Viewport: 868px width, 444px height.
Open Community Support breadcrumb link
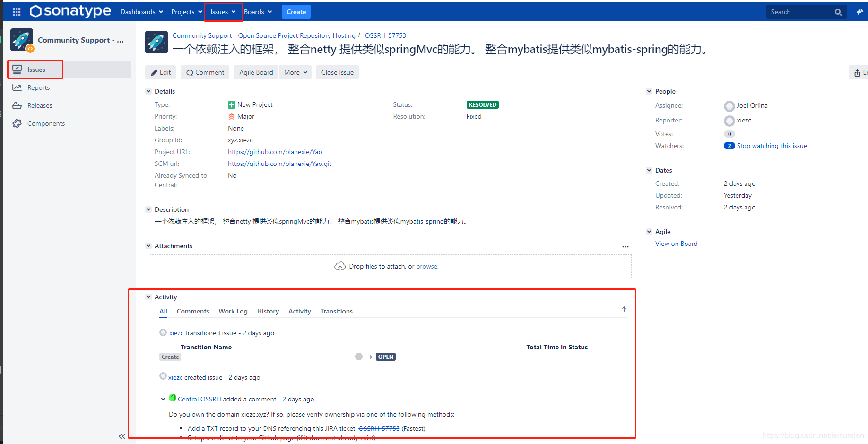[264, 35]
